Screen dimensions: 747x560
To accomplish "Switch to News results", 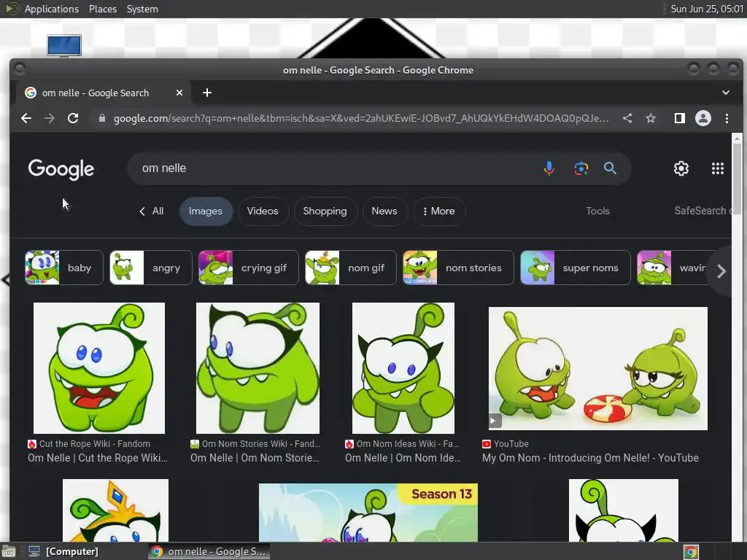I will click(384, 211).
